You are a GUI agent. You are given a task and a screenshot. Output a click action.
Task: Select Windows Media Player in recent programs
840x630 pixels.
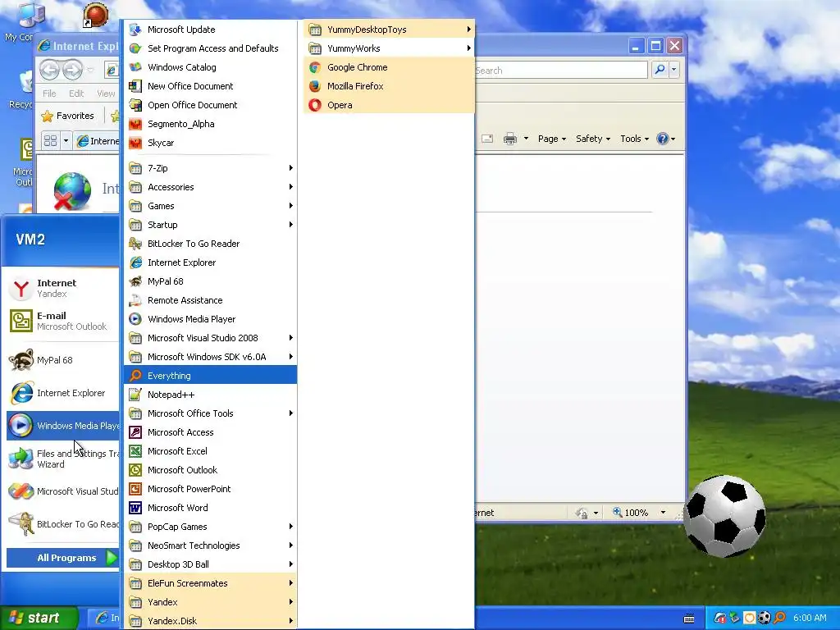point(62,426)
